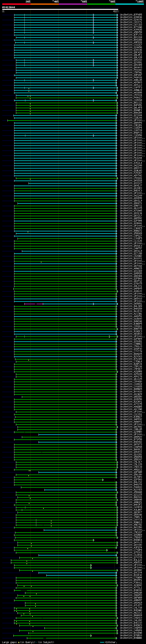Click the UniRef100_A9P926 label
This screenshot has height=644, width=146.
tap(131, 42)
